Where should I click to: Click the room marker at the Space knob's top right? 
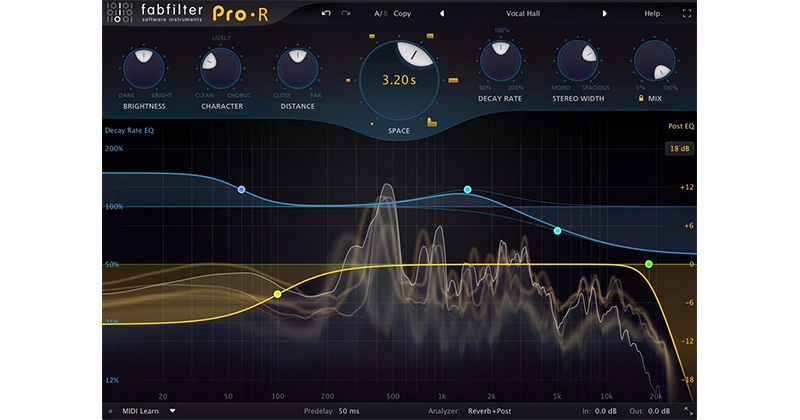(x=430, y=36)
